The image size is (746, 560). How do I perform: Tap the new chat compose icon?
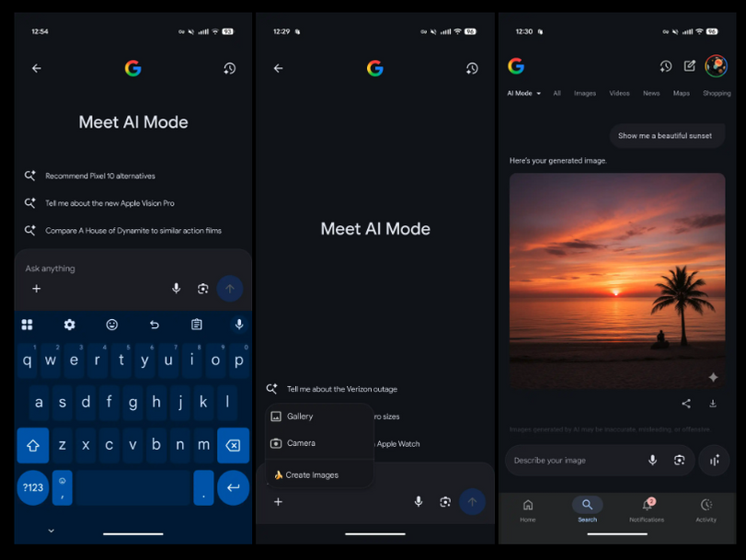[690, 66]
